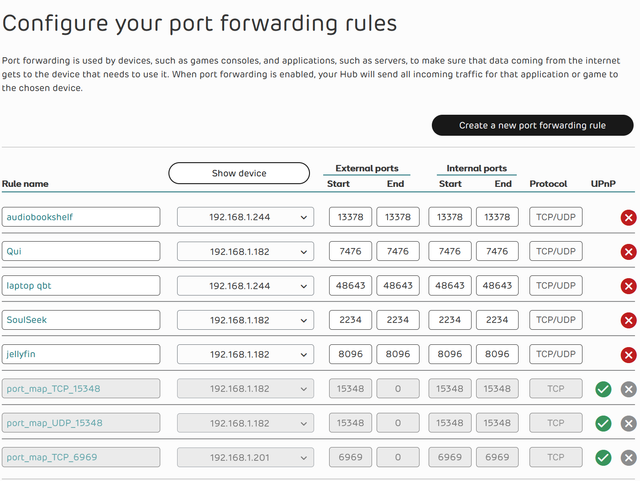Click TCP protocol field for port_map_TCP_6969
Viewport: 640px width, 481px height.
(x=556, y=457)
